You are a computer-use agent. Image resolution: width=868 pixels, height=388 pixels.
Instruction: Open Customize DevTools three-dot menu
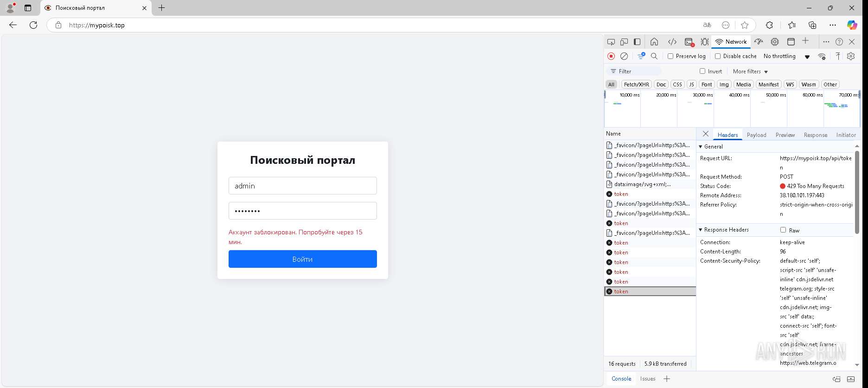826,42
